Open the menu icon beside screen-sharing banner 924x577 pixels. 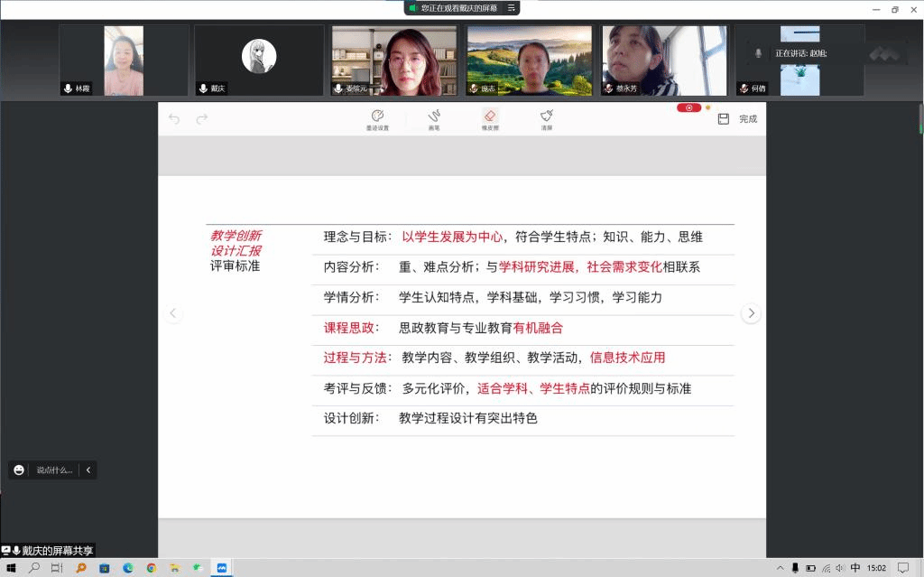point(512,8)
